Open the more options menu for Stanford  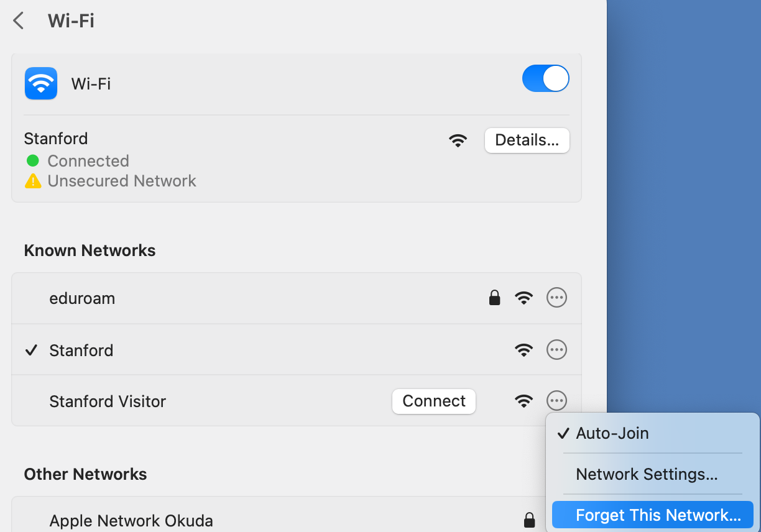556,351
